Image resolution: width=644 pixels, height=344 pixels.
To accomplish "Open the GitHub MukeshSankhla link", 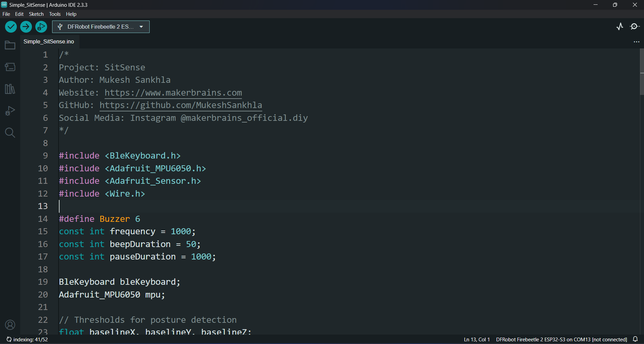I will point(181,105).
